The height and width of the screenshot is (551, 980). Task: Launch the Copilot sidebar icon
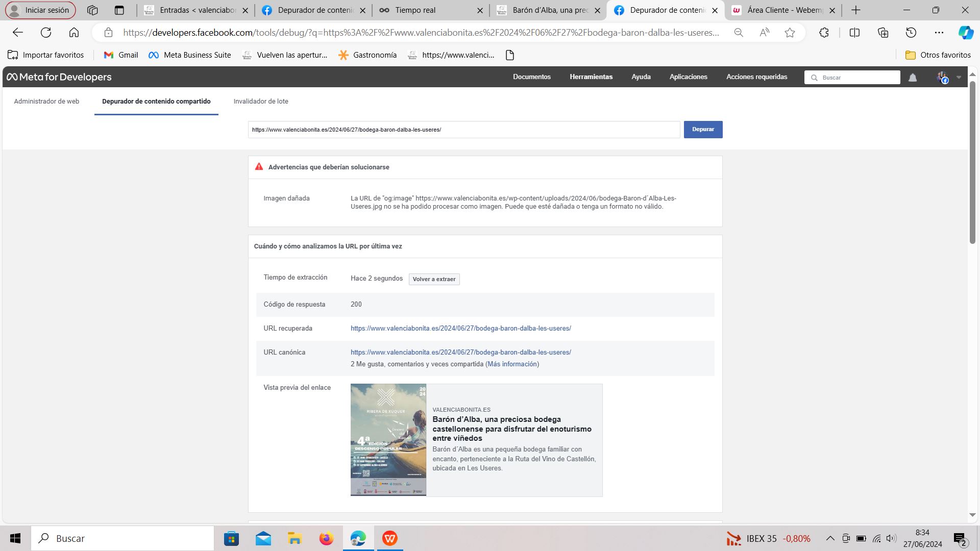[x=965, y=33]
